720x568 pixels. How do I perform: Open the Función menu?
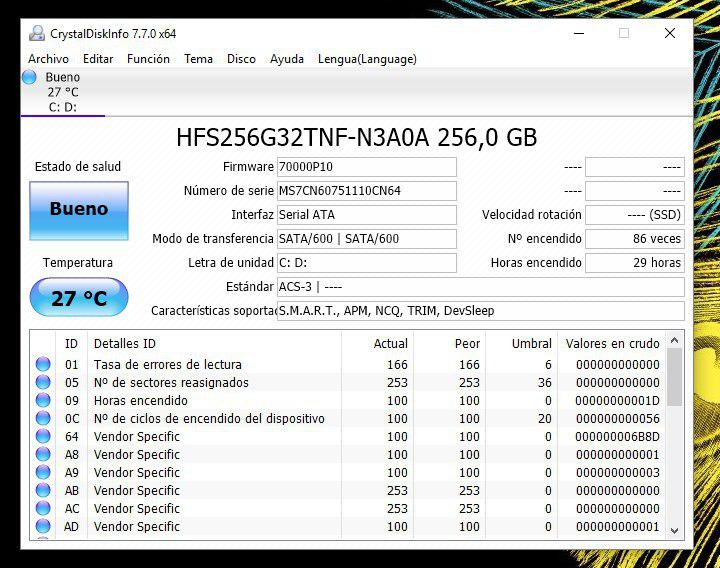click(148, 59)
